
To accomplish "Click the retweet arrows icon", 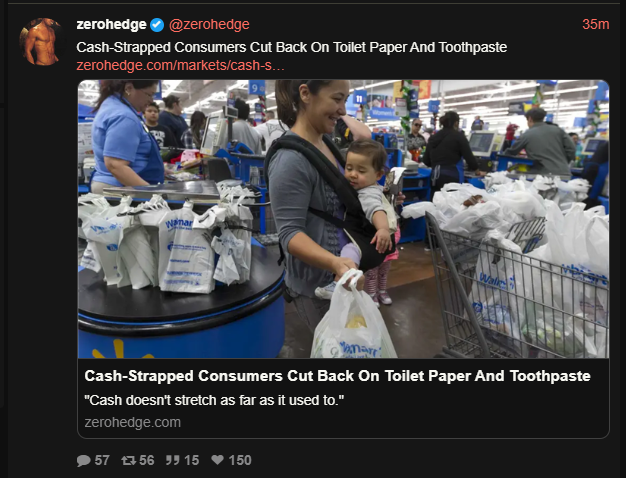I will tap(128, 460).
